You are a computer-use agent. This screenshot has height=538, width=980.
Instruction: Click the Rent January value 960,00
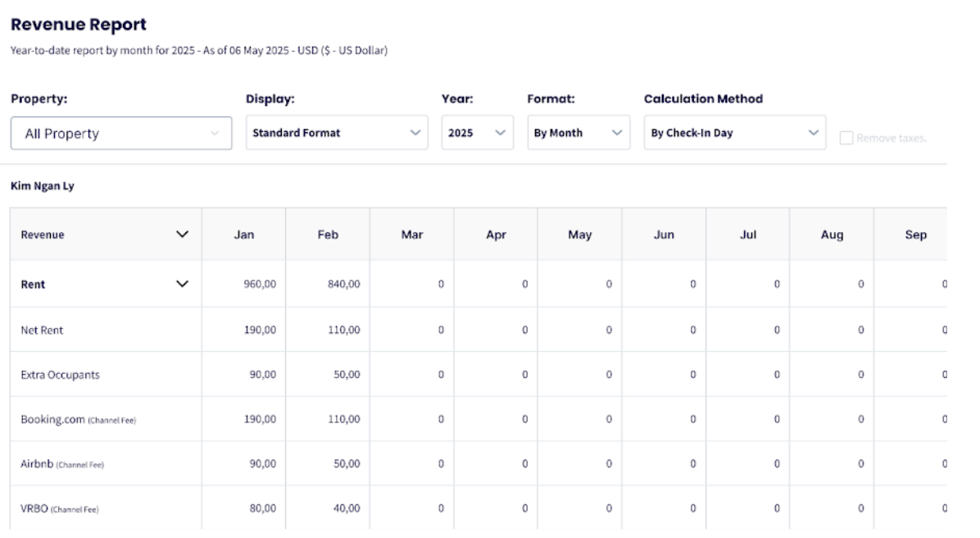[261, 285]
